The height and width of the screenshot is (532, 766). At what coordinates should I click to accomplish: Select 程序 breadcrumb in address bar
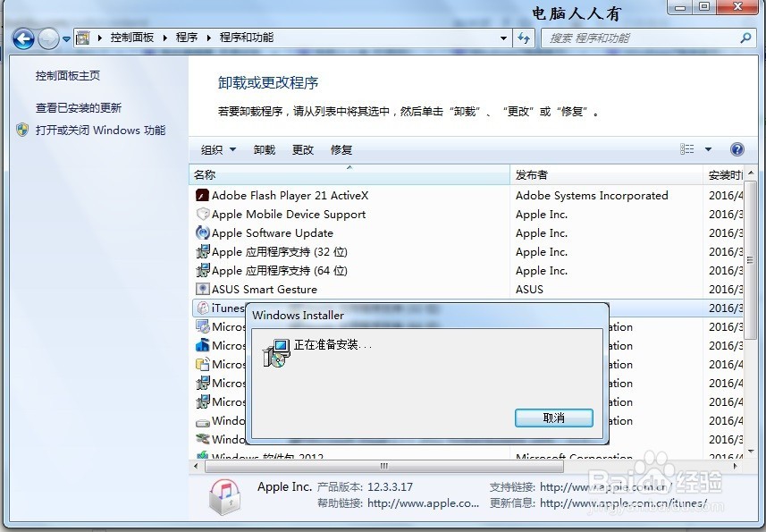[x=187, y=38]
